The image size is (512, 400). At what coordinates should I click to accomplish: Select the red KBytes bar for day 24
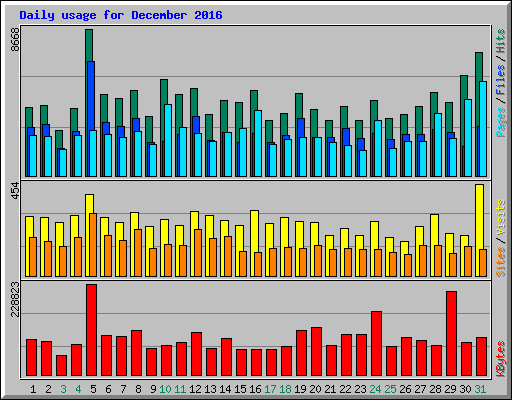377,344
